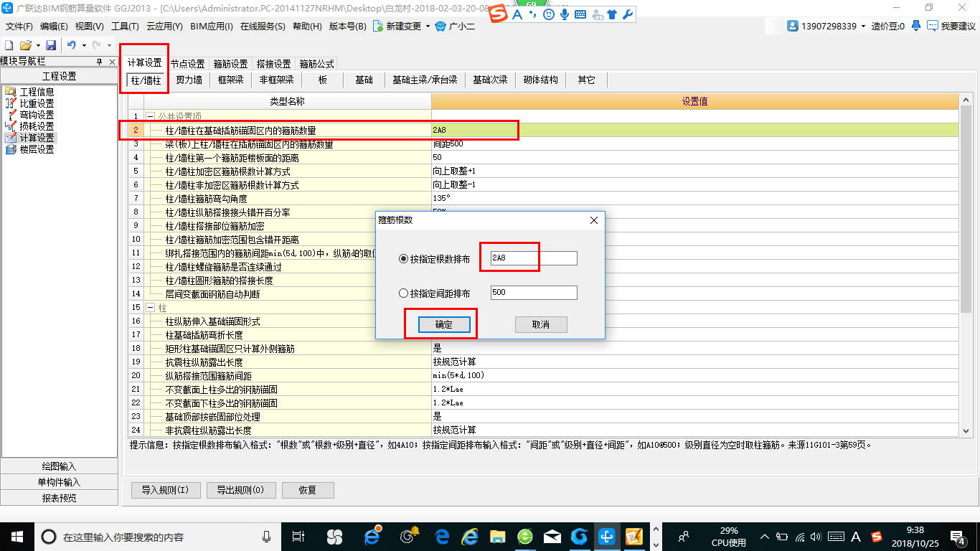This screenshot has width=980, height=551.
Task: Select the 砌体结构 tab
Action: click(x=540, y=80)
